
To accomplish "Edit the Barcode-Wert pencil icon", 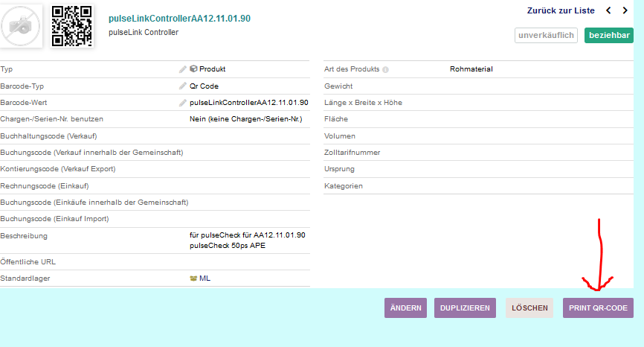I will click(183, 103).
